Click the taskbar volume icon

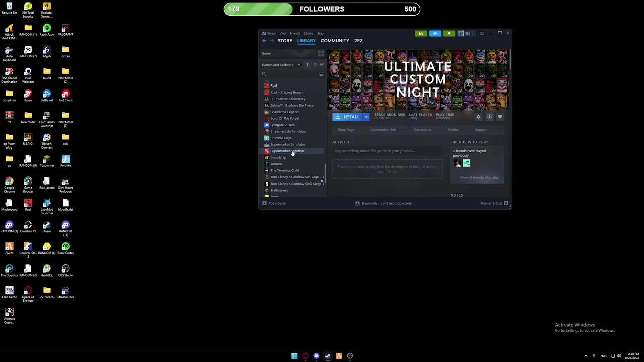point(619,356)
